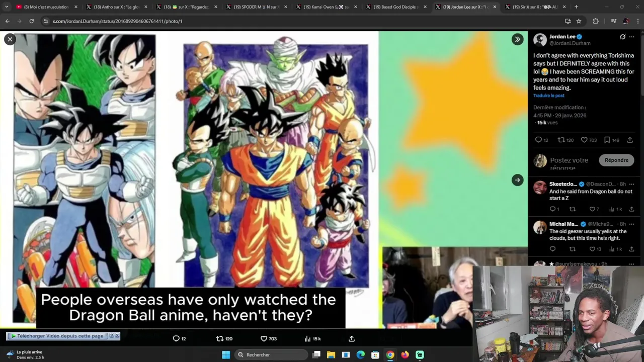Open the post's three-dot more menu
Image resolution: width=644 pixels, height=362 pixels.
tap(631, 37)
